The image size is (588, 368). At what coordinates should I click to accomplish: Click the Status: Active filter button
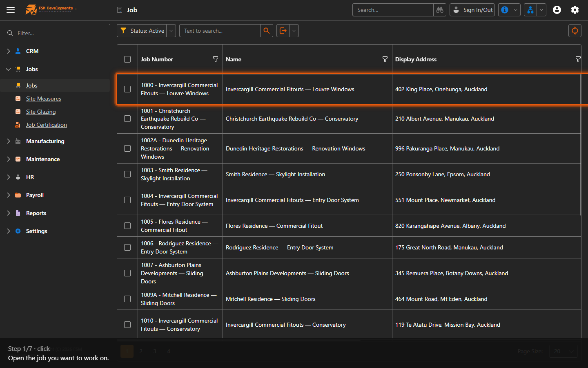coord(142,31)
